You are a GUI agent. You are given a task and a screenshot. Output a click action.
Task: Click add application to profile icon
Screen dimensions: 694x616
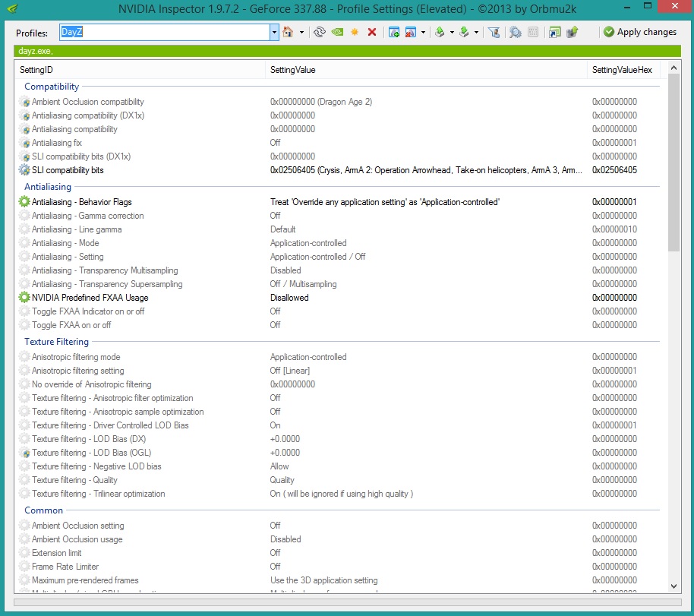tap(394, 32)
